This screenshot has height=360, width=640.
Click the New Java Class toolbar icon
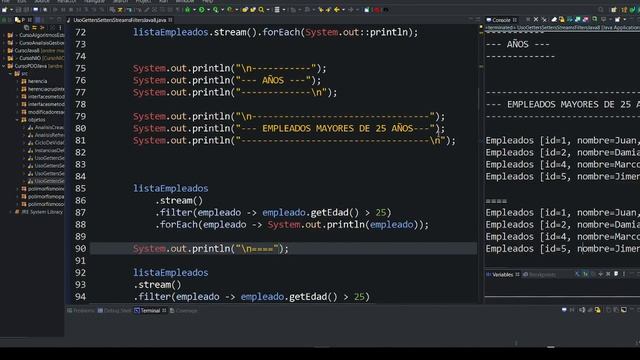[x=253, y=10]
